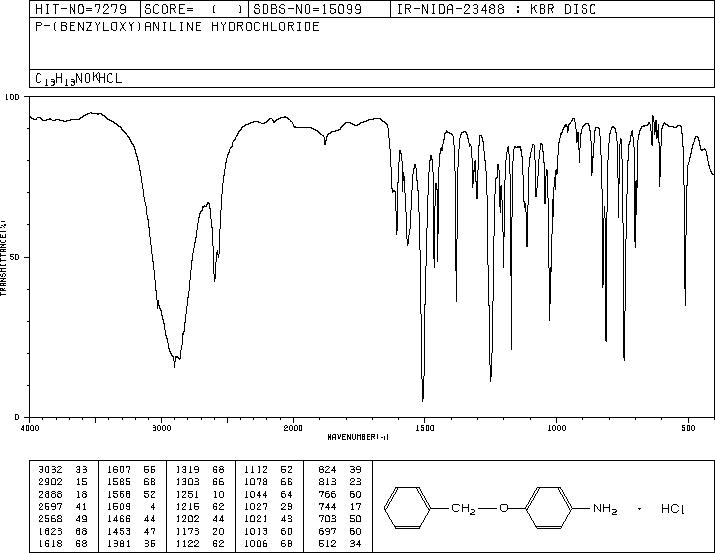
Task: Click the molecular formula C13H13NO·HCL
Action: 78,79
